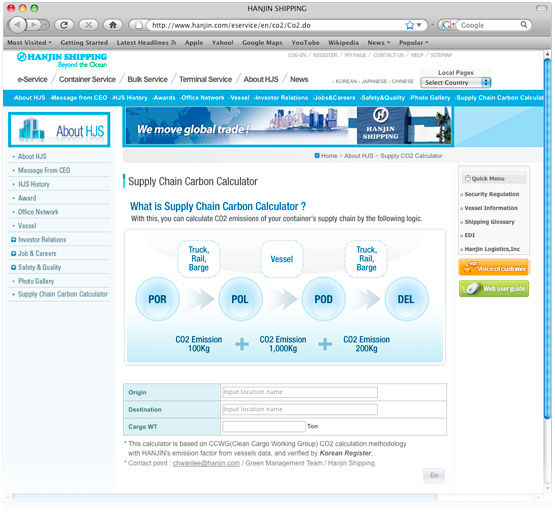Screen dimensions: 555x517
Task: Reload the page with the refresh icon
Action: [64, 25]
